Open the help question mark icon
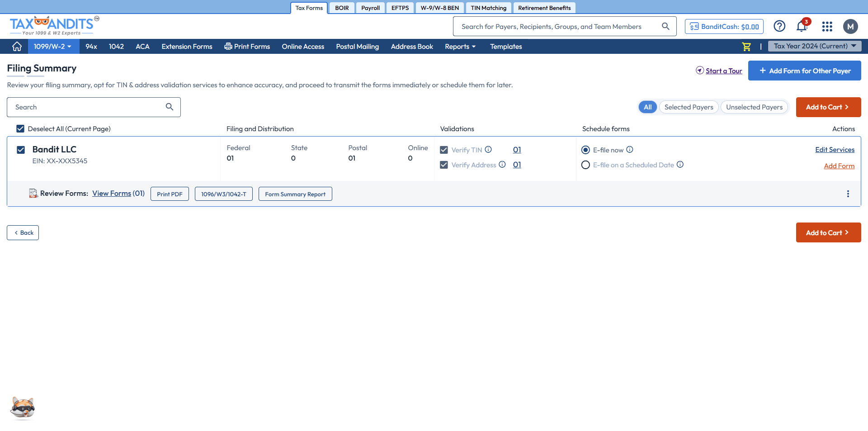Viewport: 868px width, 431px height. pyautogui.click(x=779, y=27)
